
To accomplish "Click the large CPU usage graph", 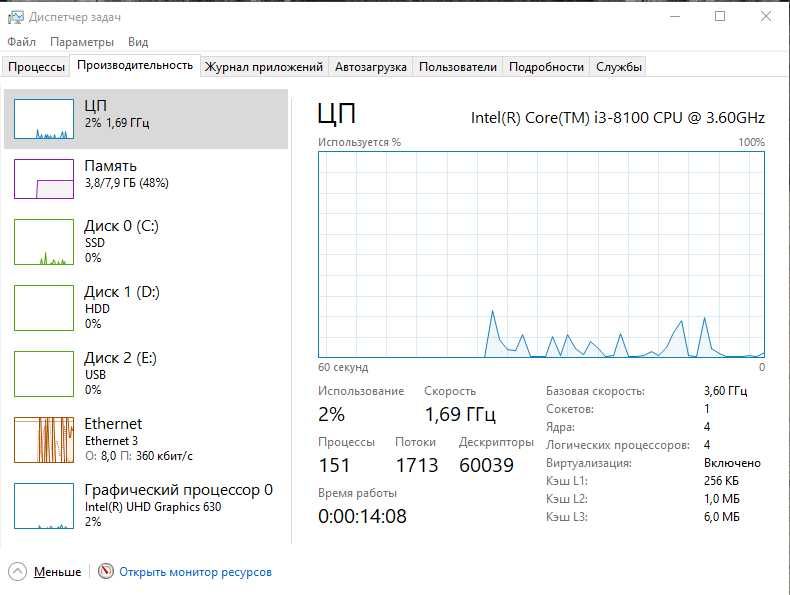I will (541, 254).
